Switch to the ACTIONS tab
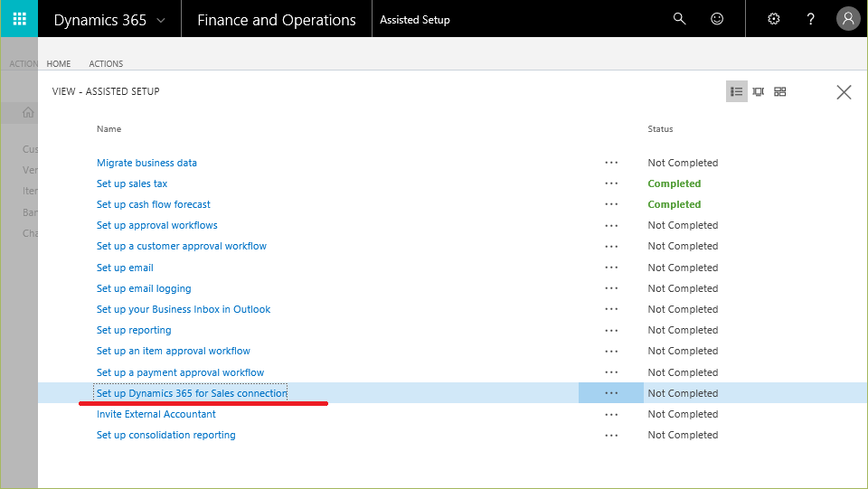Viewport: 868px width, 489px height. click(x=106, y=63)
